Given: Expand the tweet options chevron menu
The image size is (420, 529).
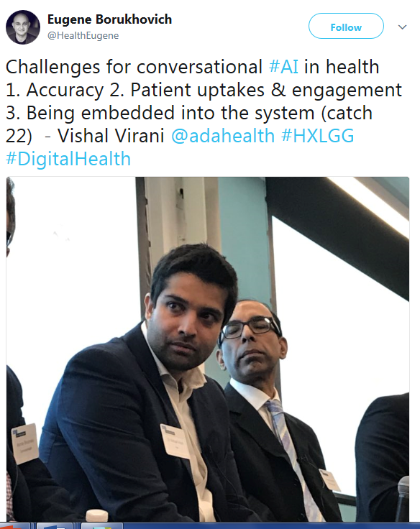Looking at the screenshot, I should pos(402,27).
